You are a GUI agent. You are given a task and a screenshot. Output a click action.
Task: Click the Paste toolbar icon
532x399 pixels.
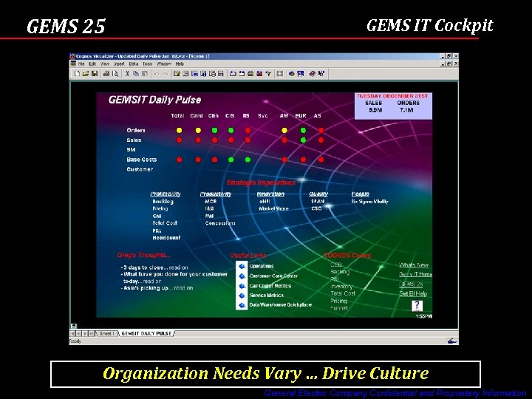click(145, 74)
